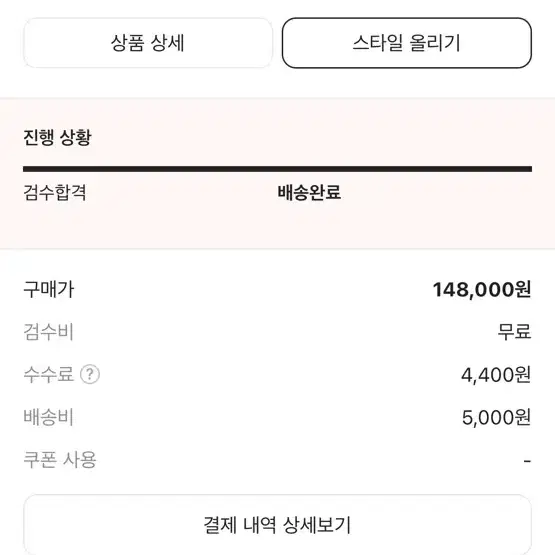Click the 쿠폰 사용 row label
555x555 pixels.
pos(60,459)
